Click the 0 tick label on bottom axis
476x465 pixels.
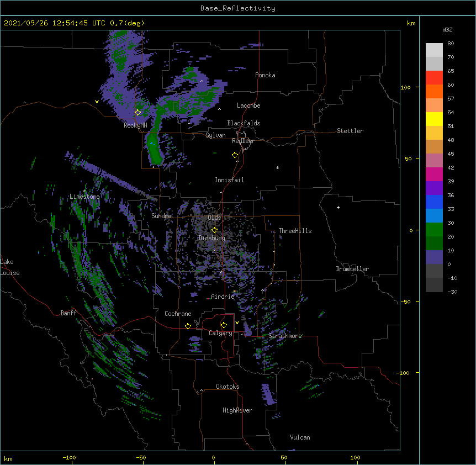(213, 458)
